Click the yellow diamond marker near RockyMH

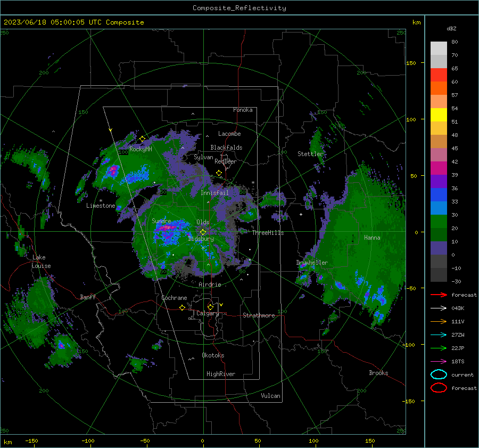[x=142, y=139]
